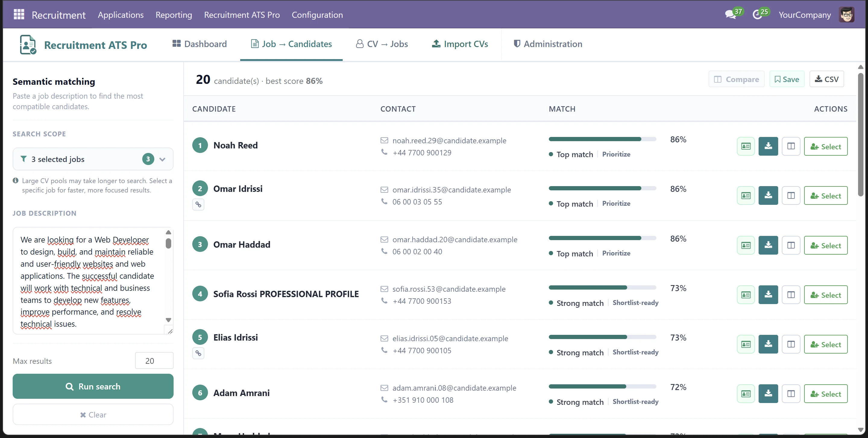Select candidate Sofia Rossi
The height and width of the screenshot is (438, 868).
point(826,295)
